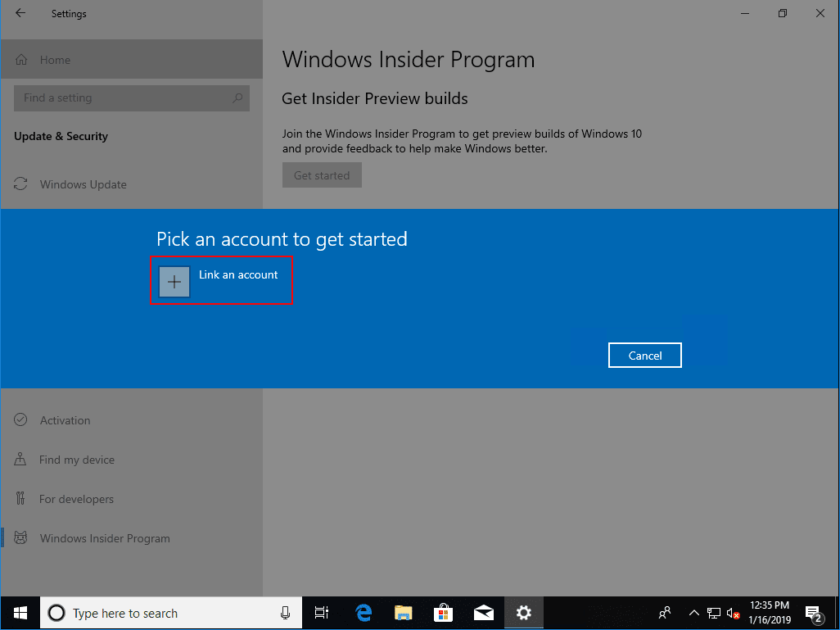Click the Windows Update sync icon
The width and height of the screenshot is (840, 630).
point(21,184)
